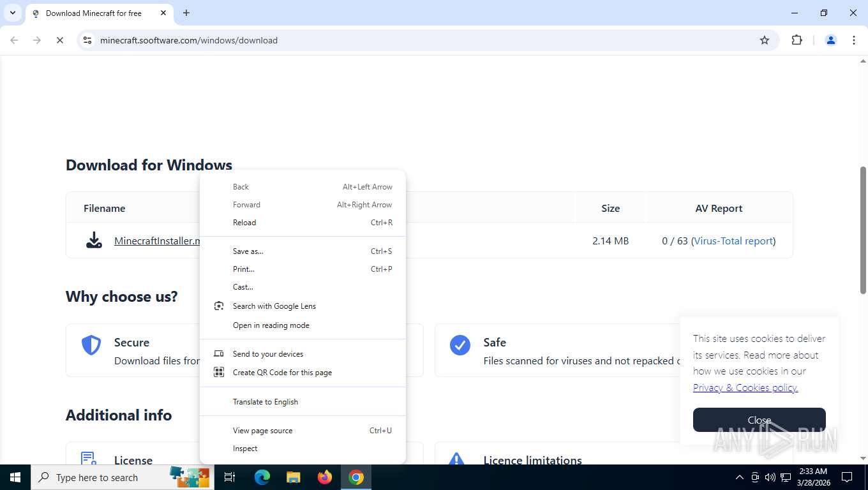
Task: Select Forward in the context menu
Action: pos(303,205)
